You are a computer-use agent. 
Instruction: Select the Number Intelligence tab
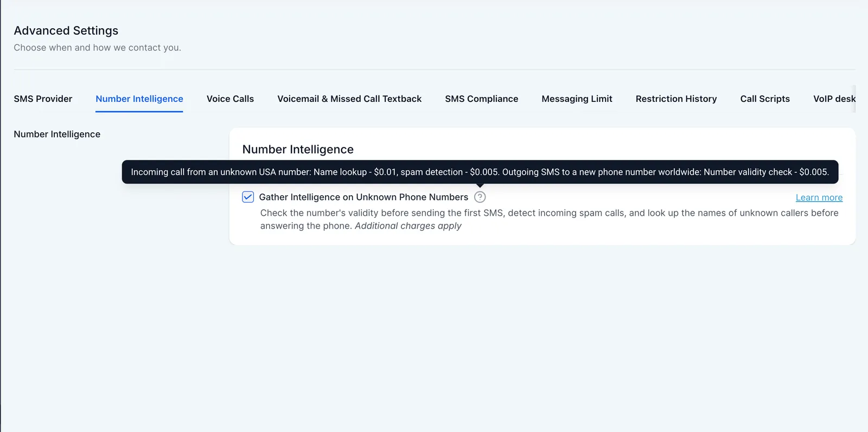[x=139, y=99]
